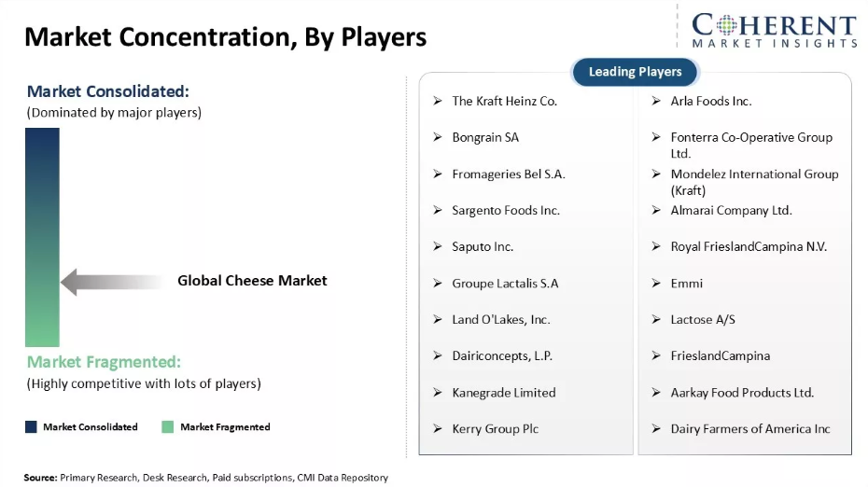Image resolution: width=868 pixels, height=487 pixels.
Task: Click the vertical blue-to-green gradient bar
Action: [x=42, y=237]
